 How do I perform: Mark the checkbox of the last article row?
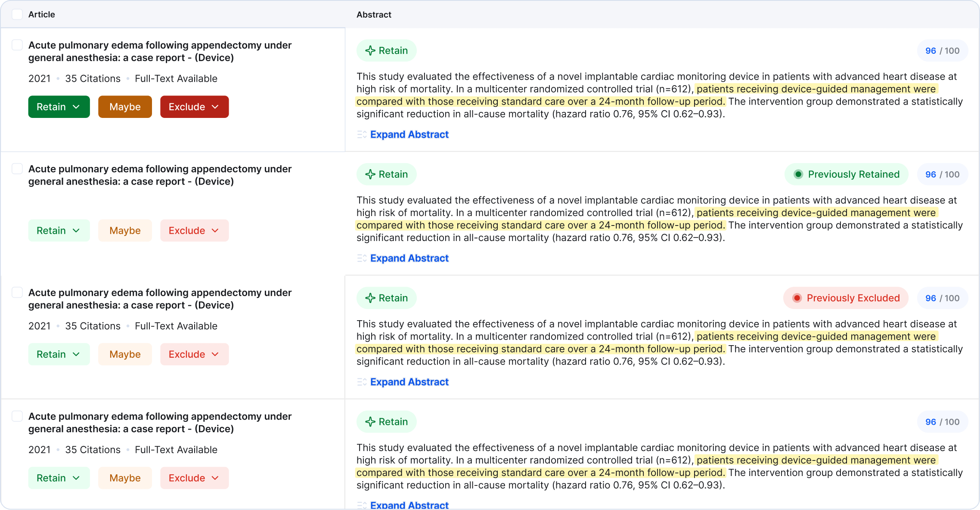click(x=17, y=416)
